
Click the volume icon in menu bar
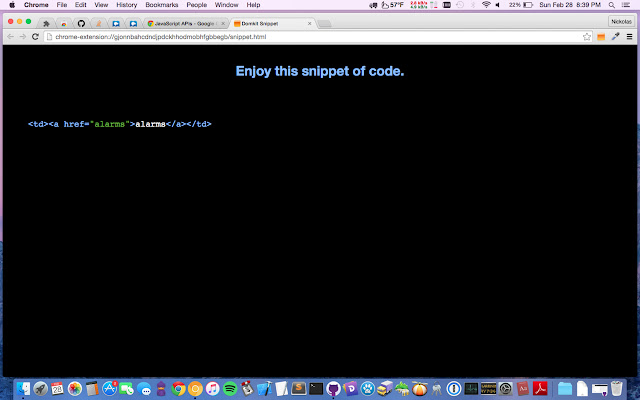click(498, 5)
